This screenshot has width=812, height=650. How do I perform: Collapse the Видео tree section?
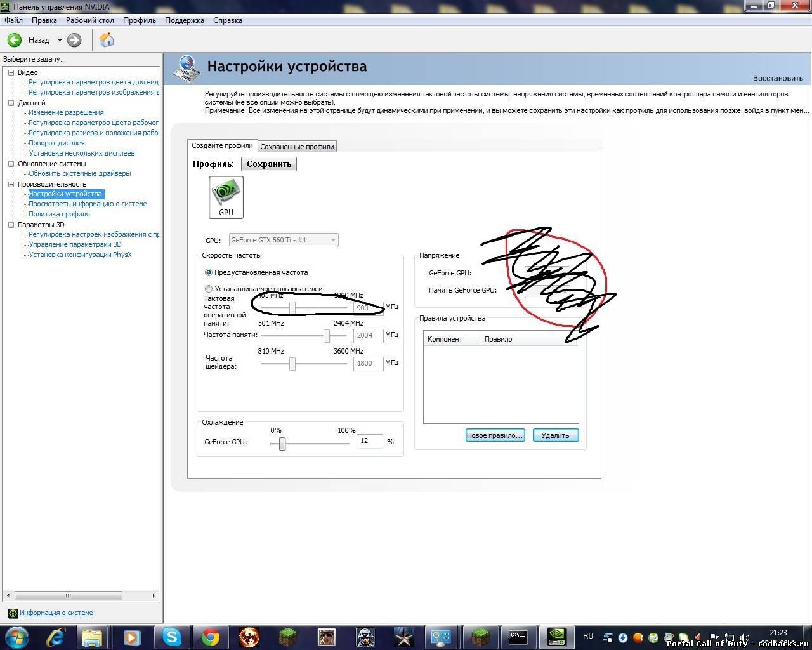click(x=11, y=72)
